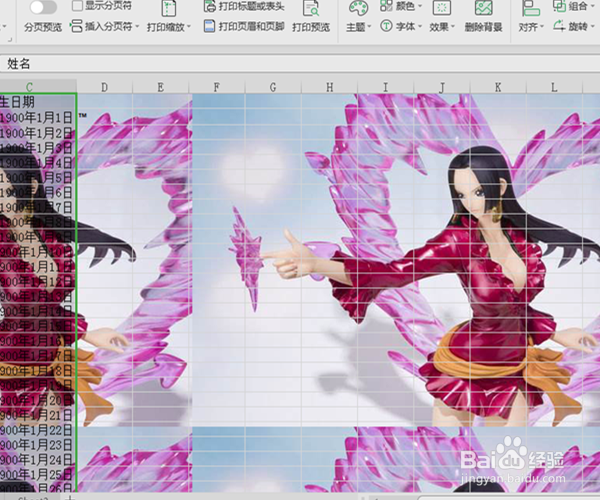
Task: Open the 颜色 dropdown arrow
Action: click(420, 6)
